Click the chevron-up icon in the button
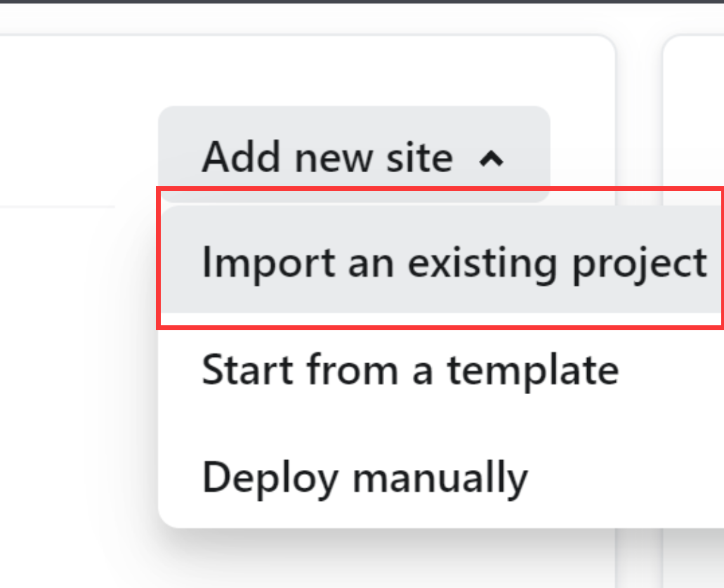 click(x=492, y=159)
